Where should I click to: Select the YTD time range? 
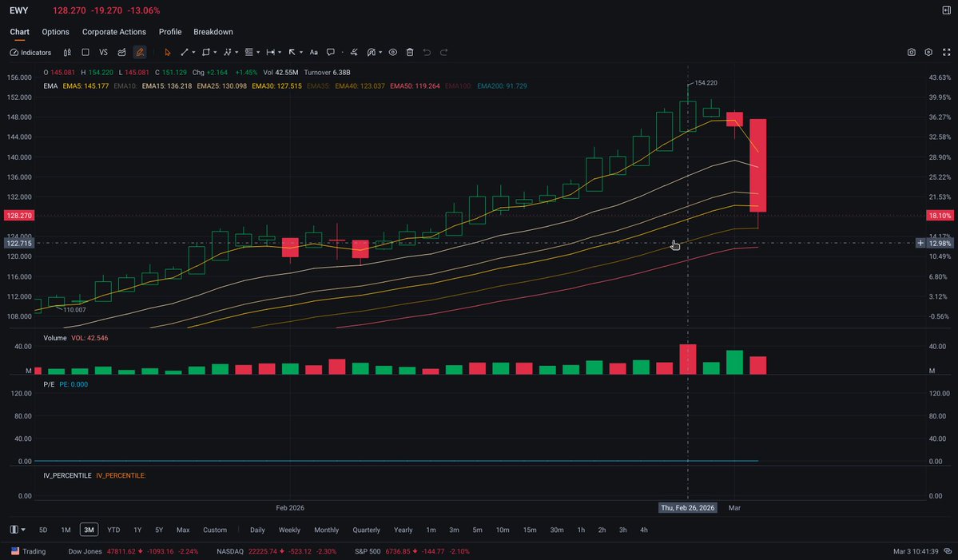pyautogui.click(x=113, y=530)
